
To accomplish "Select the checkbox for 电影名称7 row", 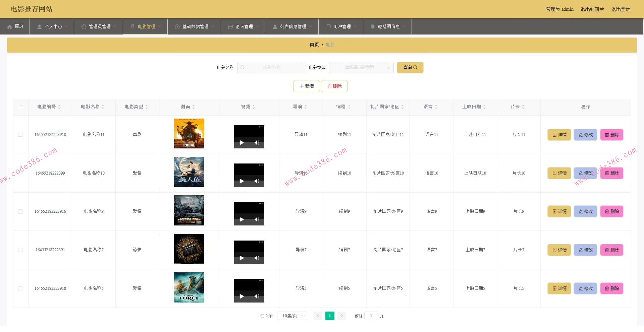I will 20,250.
